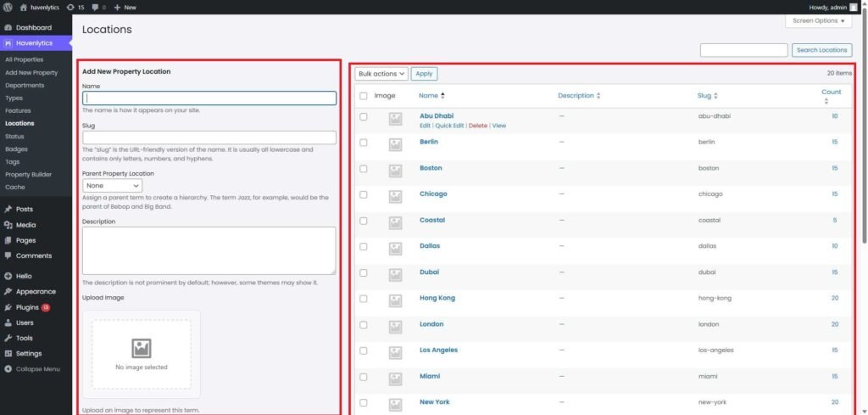Tick the checkbox for Dubai
This screenshot has width=868, height=415.
coord(364,272)
